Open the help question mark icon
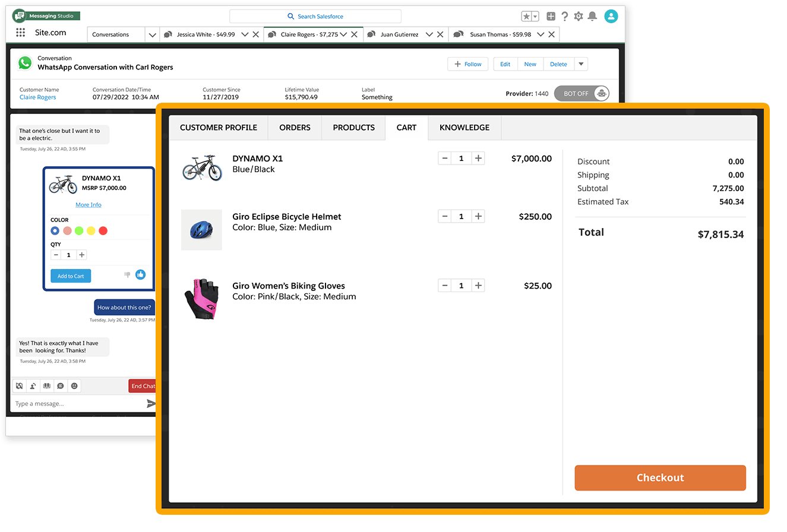This screenshot has width=787, height=532. [x=565, y=17]
